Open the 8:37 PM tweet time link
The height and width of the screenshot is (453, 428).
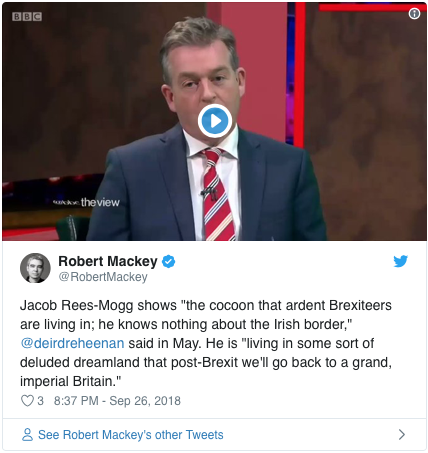coord(76,401)
